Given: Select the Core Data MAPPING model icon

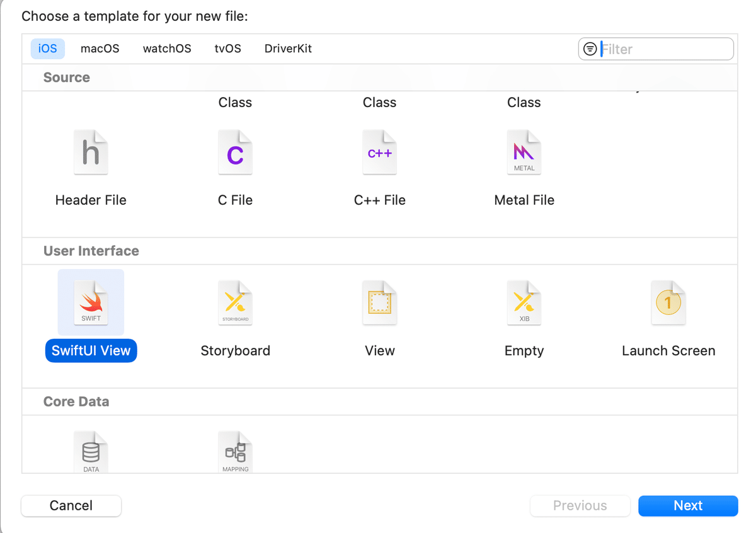Looking at the screenshot, I should 235,452.
